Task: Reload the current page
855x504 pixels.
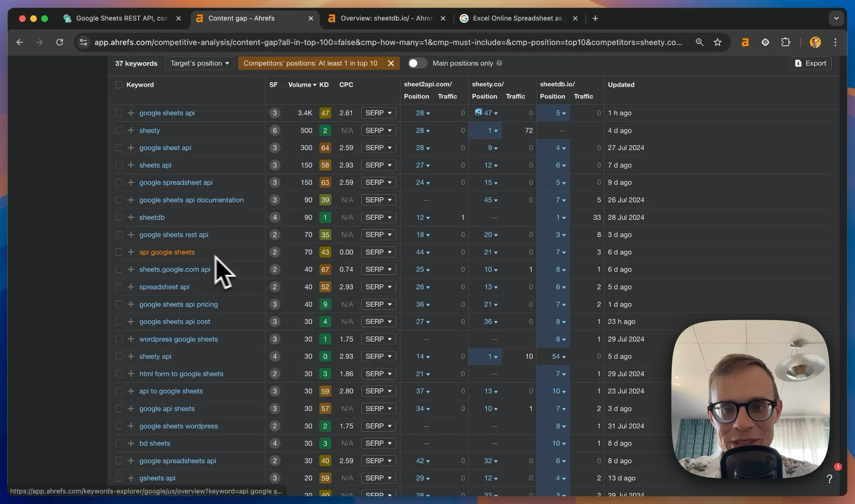Action: click(x=60, y=42)
